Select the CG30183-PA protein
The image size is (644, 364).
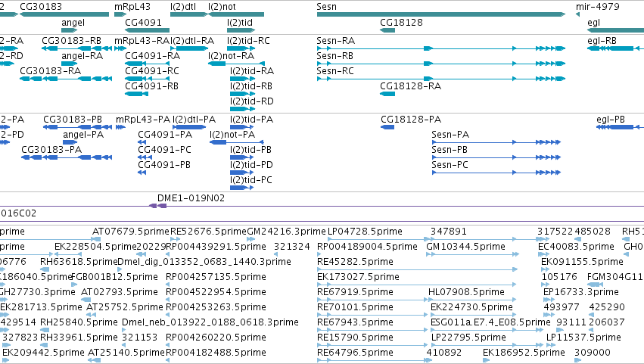[x=51, y=150]
